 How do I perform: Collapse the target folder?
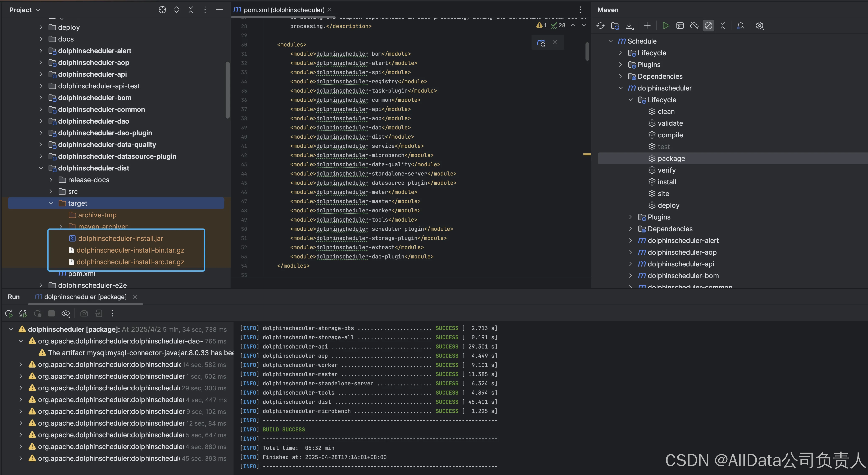tap(51, 203)
